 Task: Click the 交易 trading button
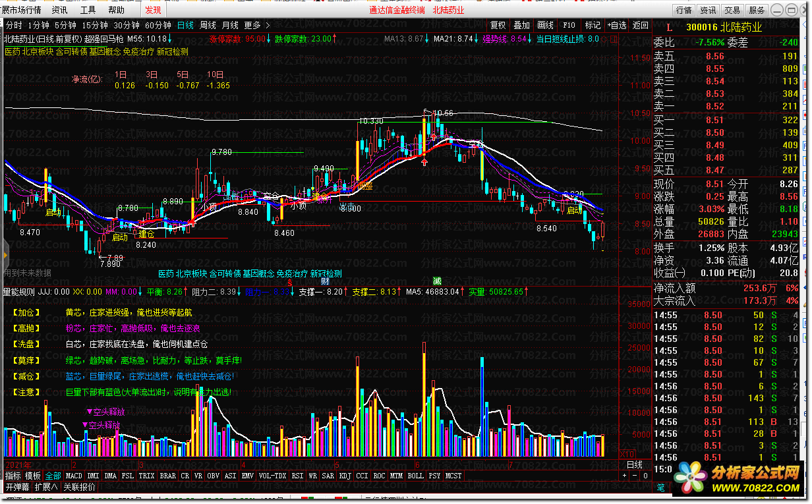[732, 10]
